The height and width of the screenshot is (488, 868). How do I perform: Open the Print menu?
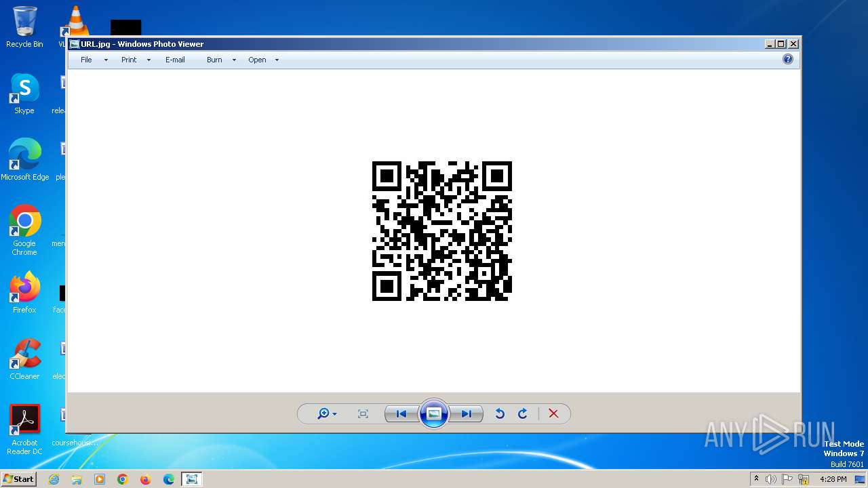coord(129,60)
